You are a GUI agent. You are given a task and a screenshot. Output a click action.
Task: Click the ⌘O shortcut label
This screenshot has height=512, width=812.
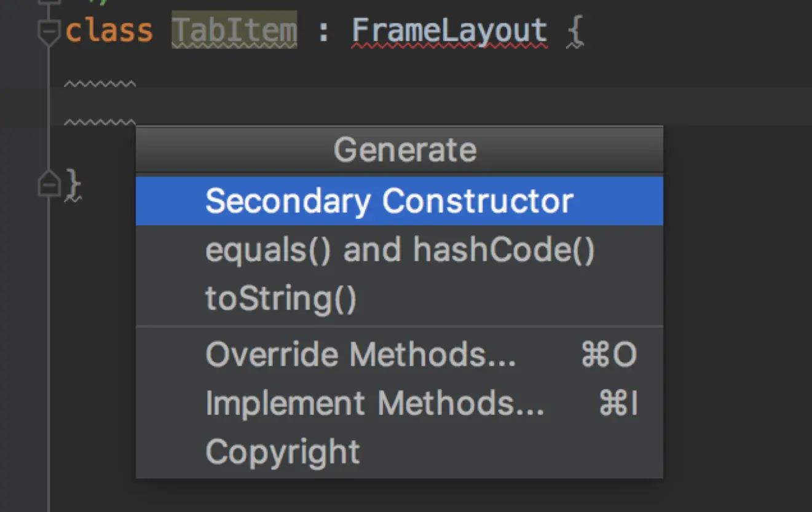[x=609, y=355]
